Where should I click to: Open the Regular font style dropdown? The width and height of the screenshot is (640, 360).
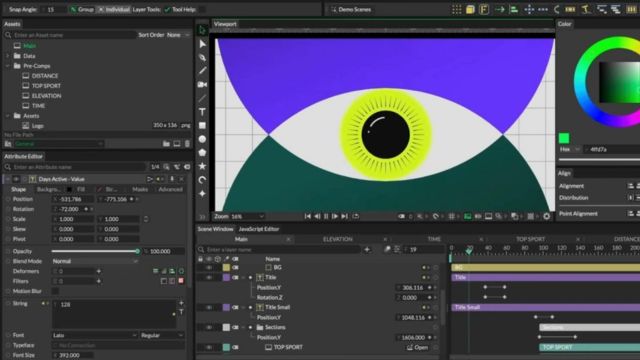pos(162,335)
